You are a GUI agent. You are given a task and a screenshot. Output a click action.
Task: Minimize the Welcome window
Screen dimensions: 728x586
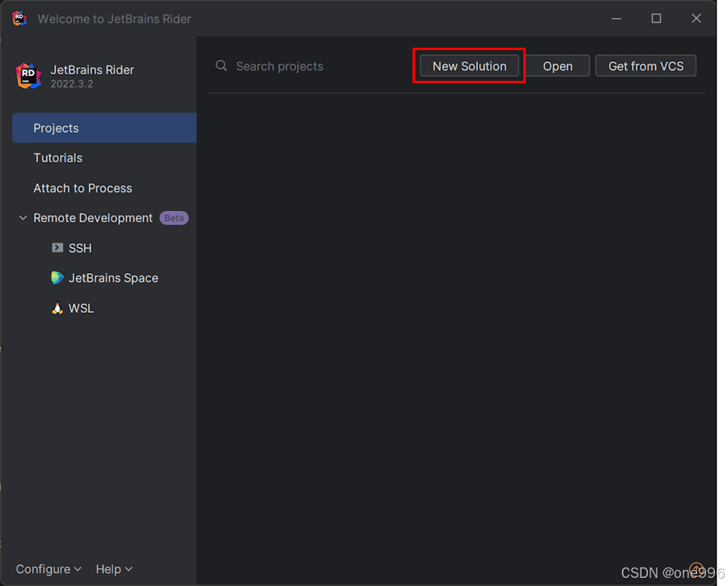616,19
